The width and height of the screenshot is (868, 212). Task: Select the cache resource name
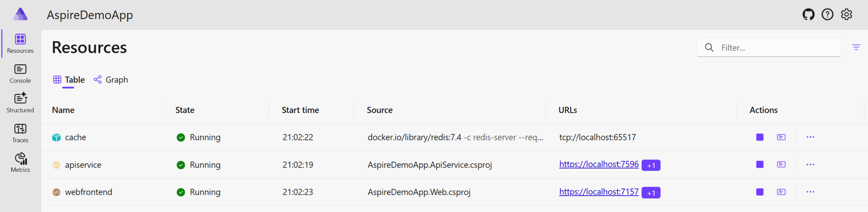(75, 137)
